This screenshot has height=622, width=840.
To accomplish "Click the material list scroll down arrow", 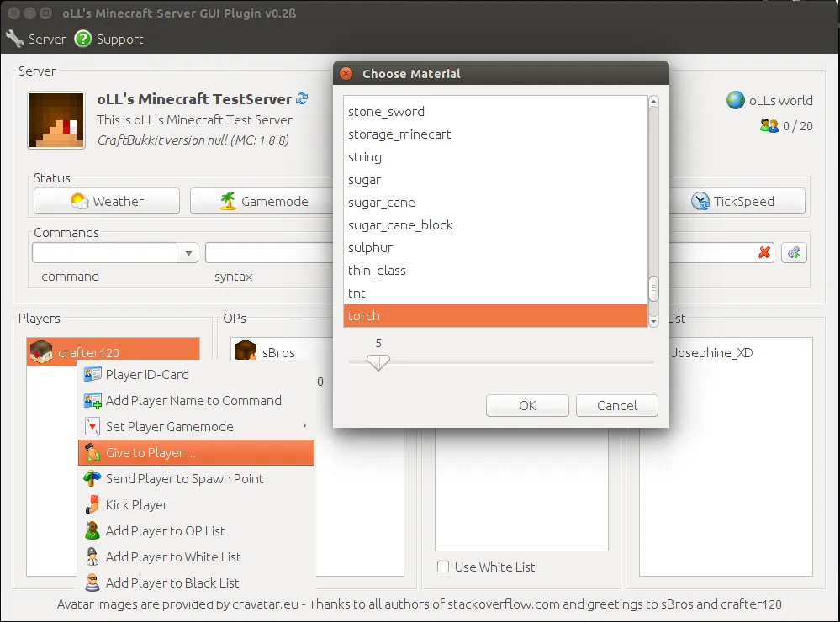I will (653, 321).
